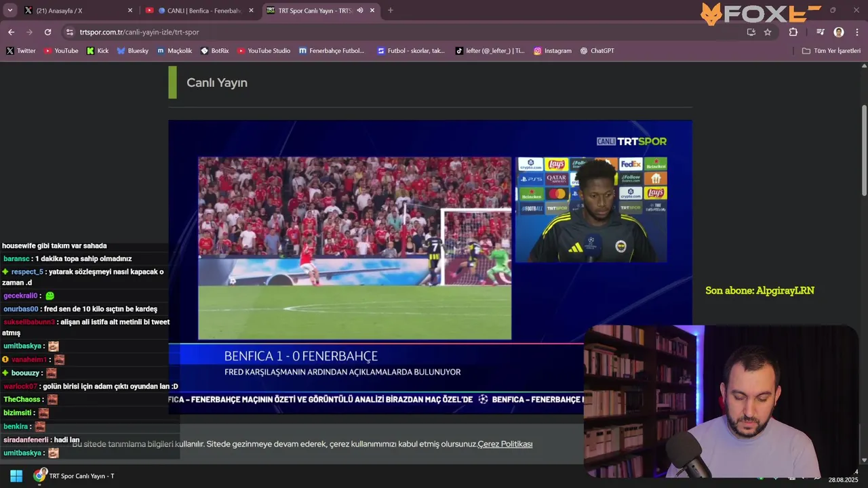This screenshot has width=868, height=488.
Task: Open the Kick bookmark
Action: [x=98, y=51]
